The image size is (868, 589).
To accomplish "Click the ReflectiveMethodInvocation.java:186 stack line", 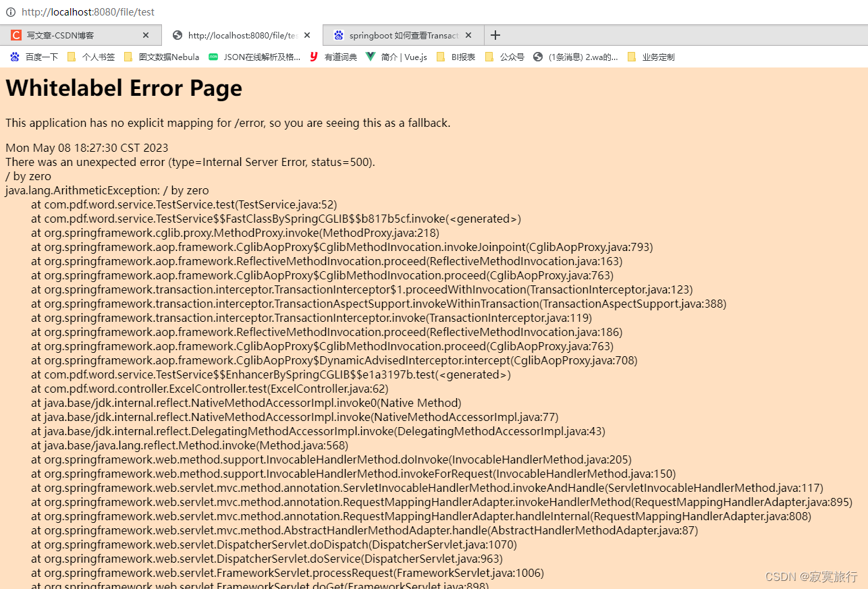I will [327, 332].
